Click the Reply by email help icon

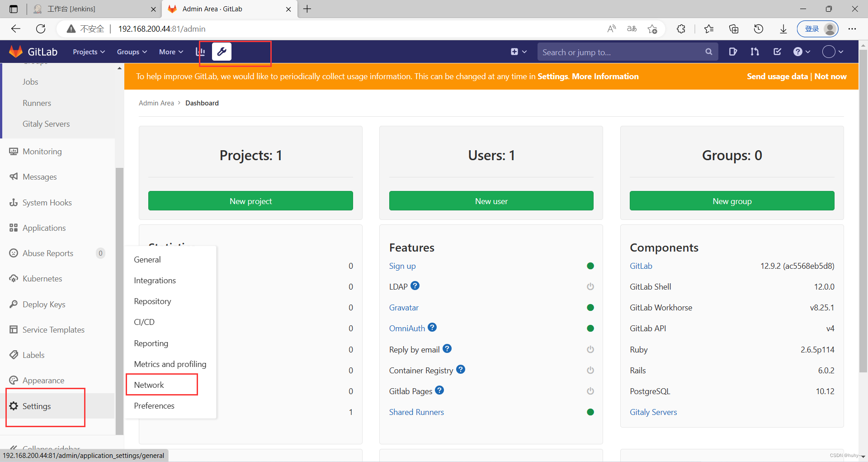[x=447, y=348]
